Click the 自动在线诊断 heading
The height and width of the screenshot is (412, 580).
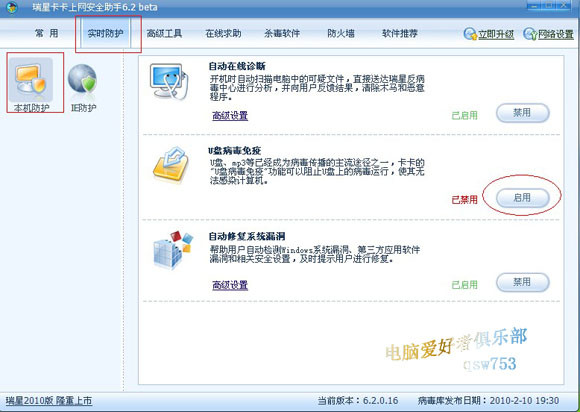click(x=237, y=66)
